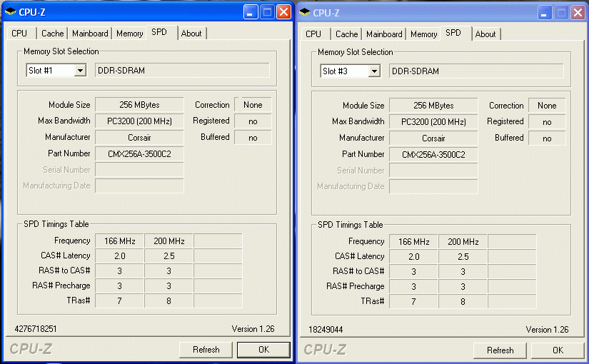Maximize the left CPU-Z window
589x364 pixels.
click(x=267, y=12)
